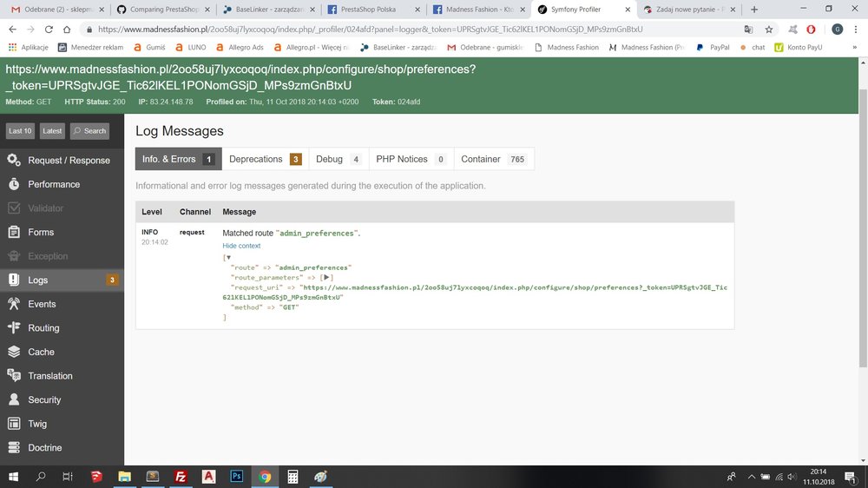Switch to the PHP Notices tab
Image resolution: width=868 pixels, height=488 pixels.
(411, 159)
